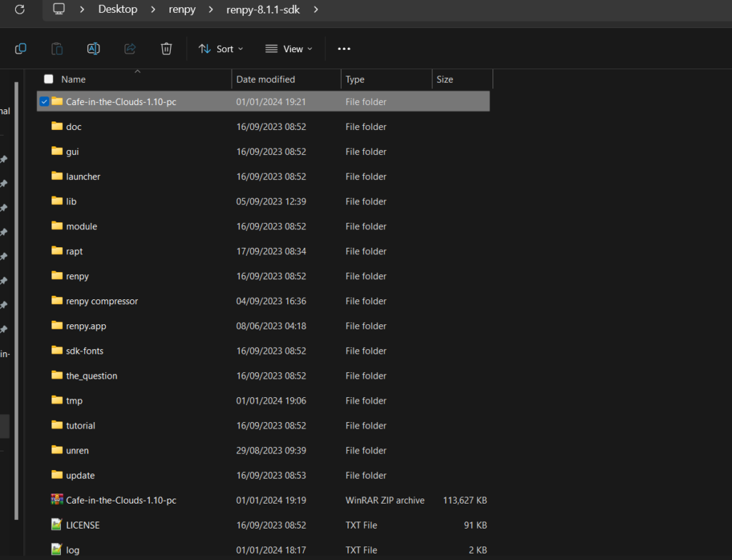This screenshot has height=560, width=732.
Task: Click the 91 KB size of LICENSE
Action: point(475,525)
